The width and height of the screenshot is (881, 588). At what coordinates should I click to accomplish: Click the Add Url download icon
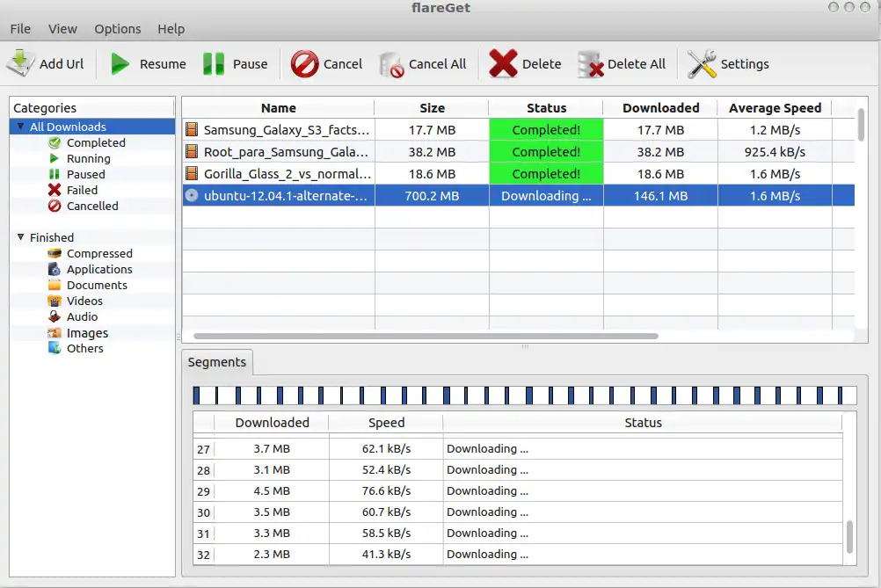[x=20, y=63]
